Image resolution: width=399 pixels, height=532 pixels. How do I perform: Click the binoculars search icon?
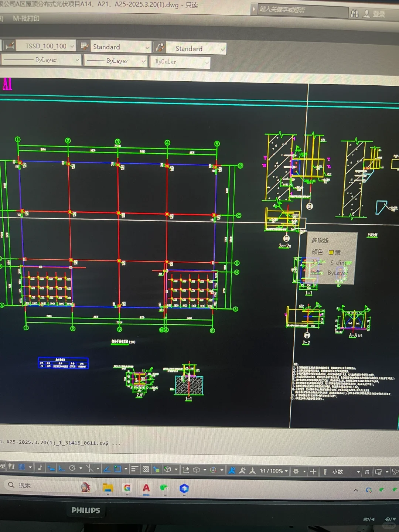pyautogui.click(x=354, y=14)
